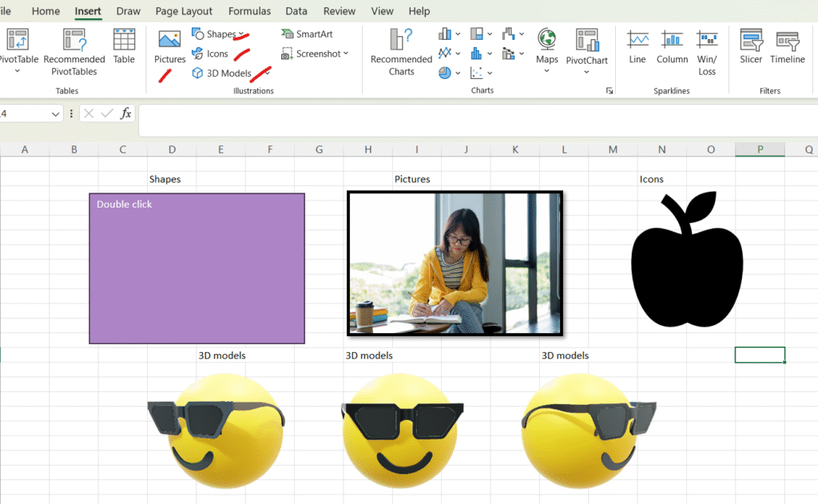
Task: Insert a Line sparkline
Action: tap(637, 46)
